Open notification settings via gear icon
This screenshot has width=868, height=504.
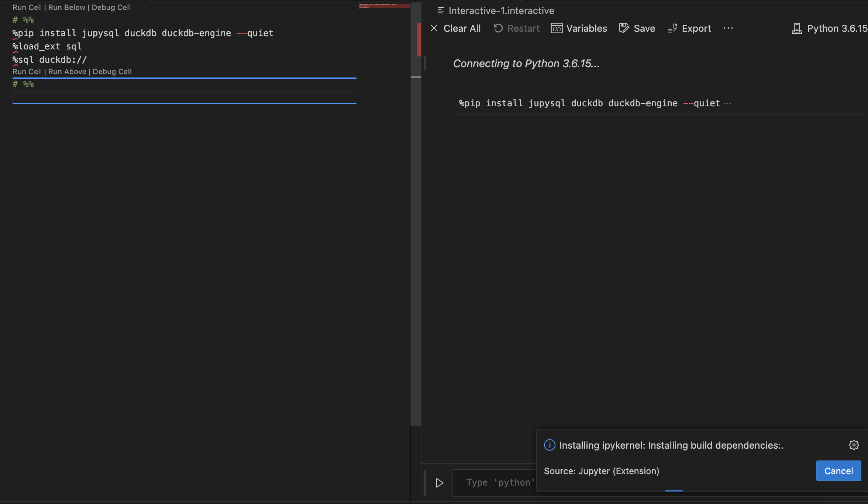854,445
